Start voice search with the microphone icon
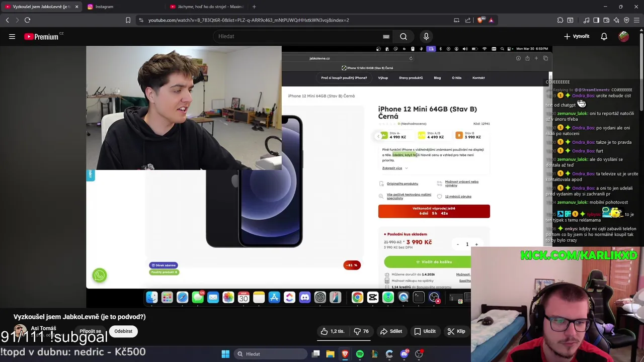Image resolution: width=644 pixels, height=362 pixels. click(x=426, y=36)
